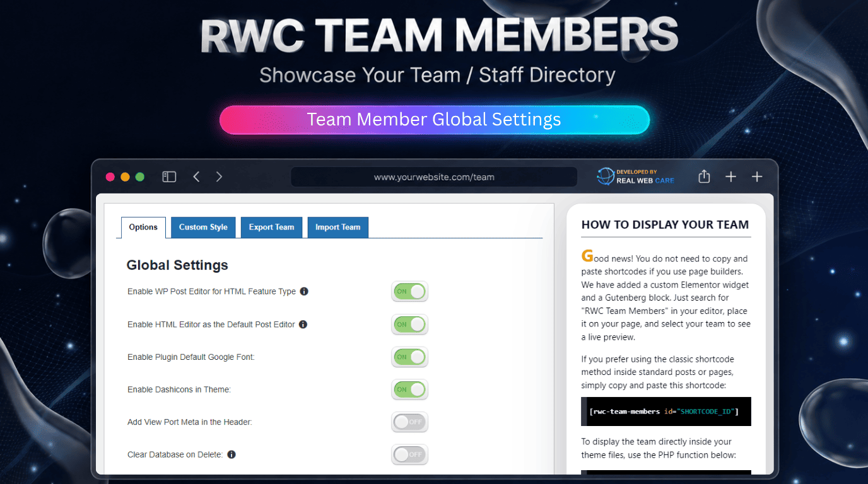Image resolution: width=868 pixels, height=484 pixels.
Task: Switch to the Custom Style tab
Action: [203, 228]
